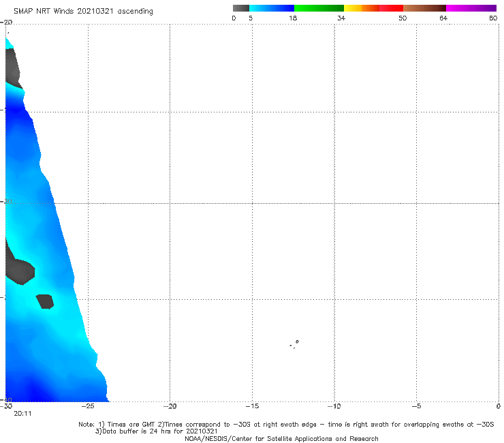
Task: Click the '-10' longitude axis label
Action: tap(334, 406)
